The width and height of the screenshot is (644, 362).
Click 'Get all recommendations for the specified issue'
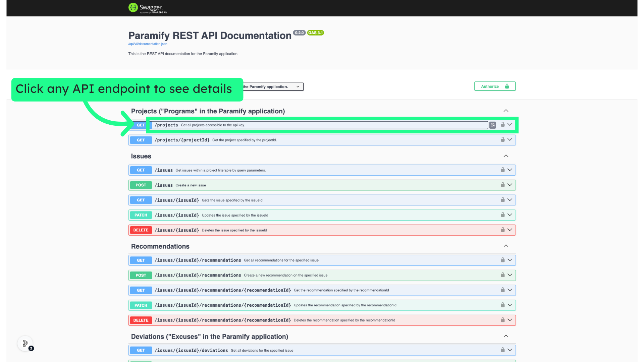click(281, 260)
